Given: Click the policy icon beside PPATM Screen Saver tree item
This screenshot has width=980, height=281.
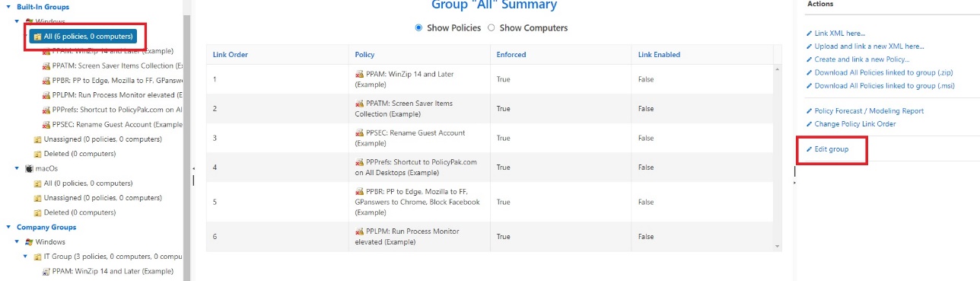Looking at the screenshot, I should click(46, 65).
